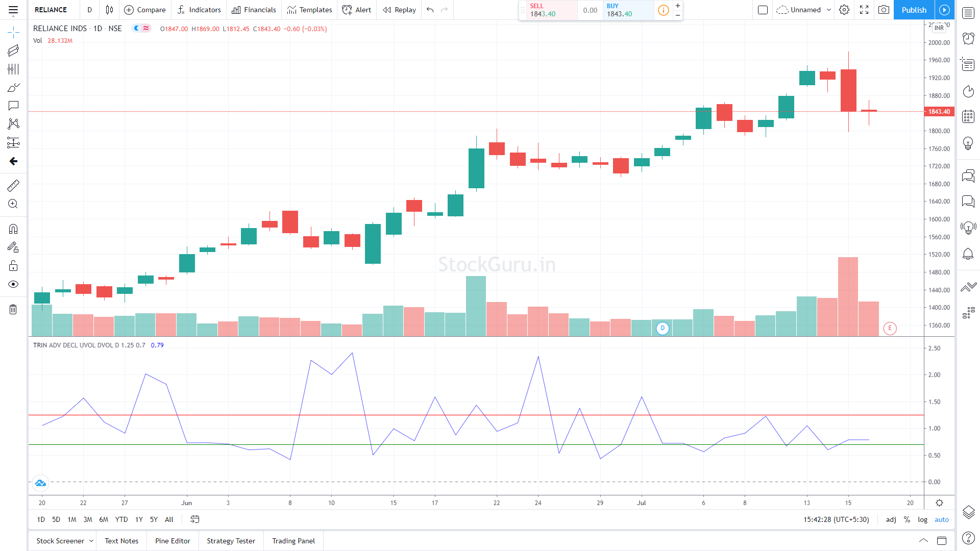The image size is (980, 551).
Task: Open the Trading Panel tab
Action: [293, 541]
